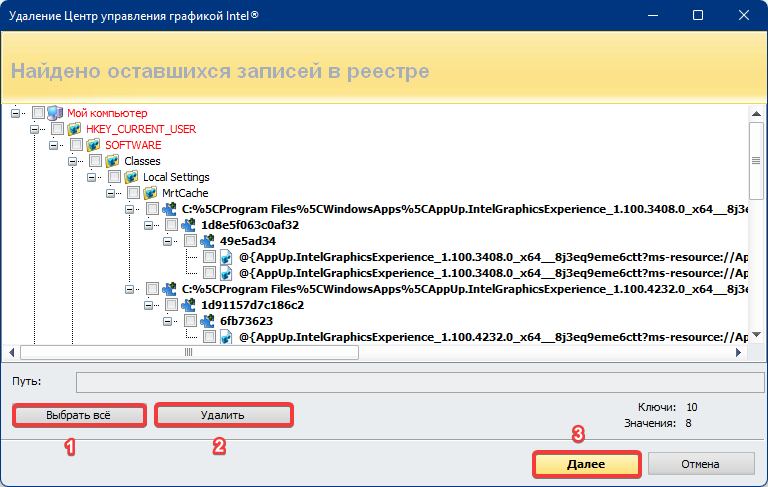Click the horizontal scrollbar right arrow

coord(739,352)
